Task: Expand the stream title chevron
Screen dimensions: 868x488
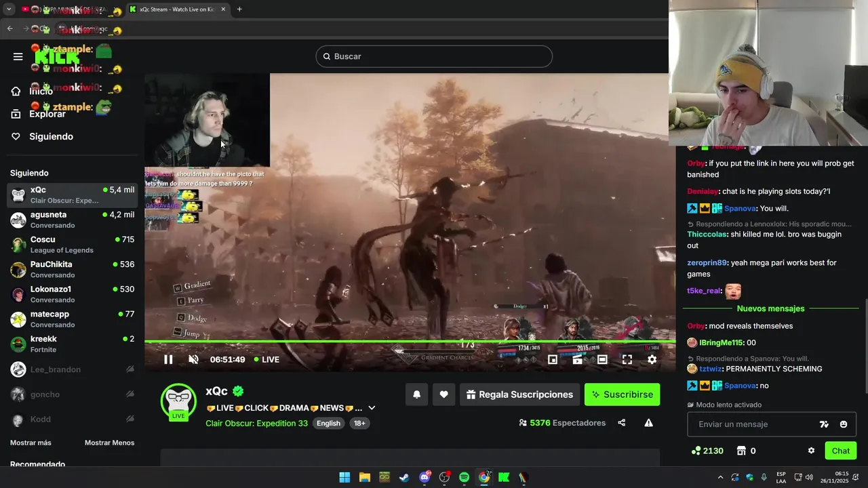Action: click(372, 408)
